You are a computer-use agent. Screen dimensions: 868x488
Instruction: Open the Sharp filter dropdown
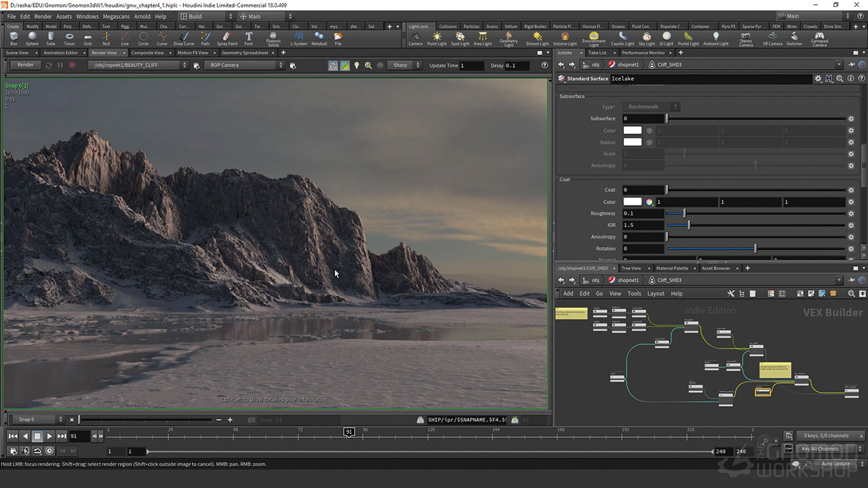pyautogui.click(x=404, y=65)
